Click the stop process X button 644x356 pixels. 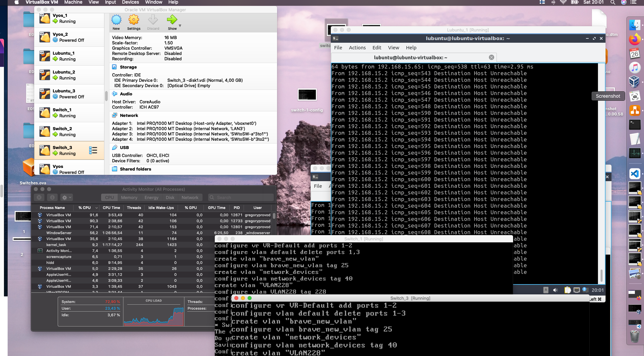pyautogui.click(x=39, y=197)
